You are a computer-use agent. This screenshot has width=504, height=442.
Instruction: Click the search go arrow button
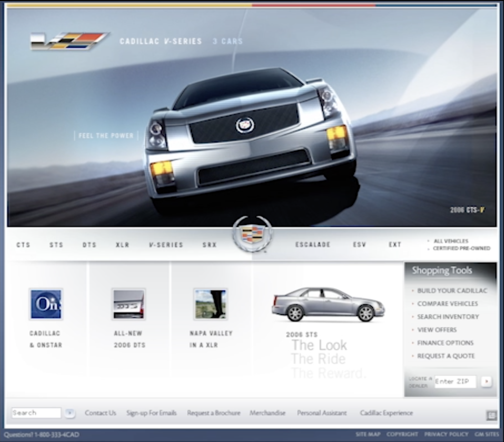70,413
